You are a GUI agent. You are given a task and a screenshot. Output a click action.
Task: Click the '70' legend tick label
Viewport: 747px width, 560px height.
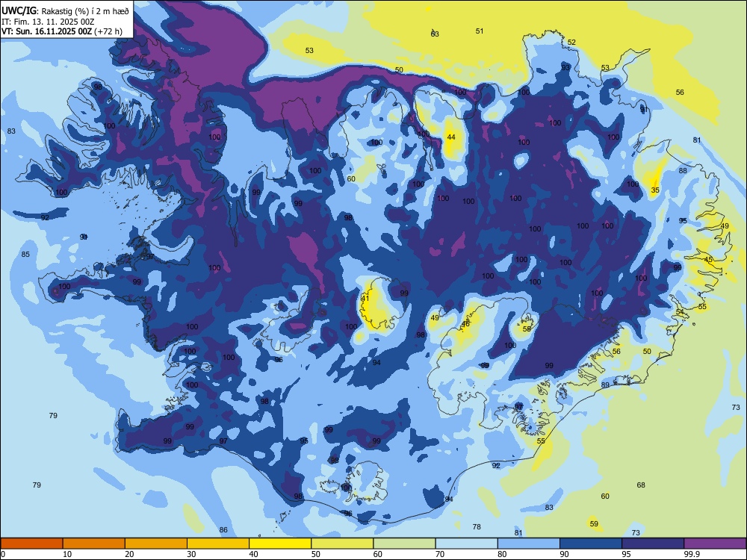(440, 554)
